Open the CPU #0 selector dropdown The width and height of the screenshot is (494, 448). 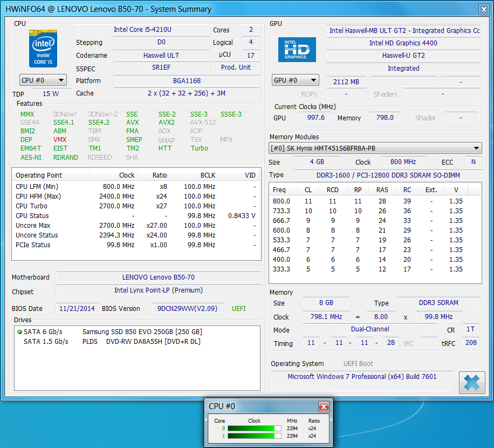[x=43, y=80]
